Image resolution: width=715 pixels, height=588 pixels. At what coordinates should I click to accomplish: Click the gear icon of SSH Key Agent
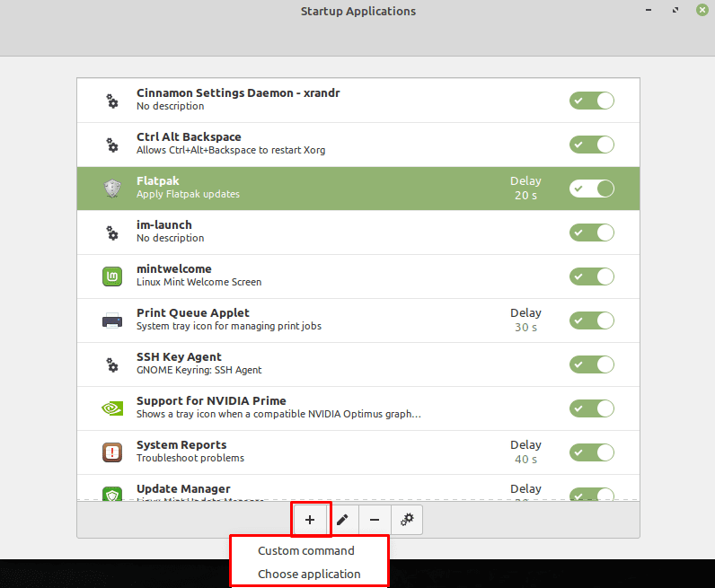pos(112,364)
